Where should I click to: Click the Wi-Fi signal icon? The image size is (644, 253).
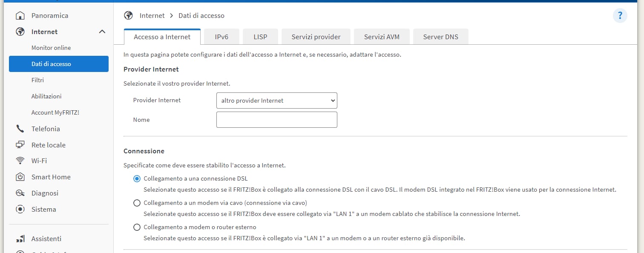20,161
